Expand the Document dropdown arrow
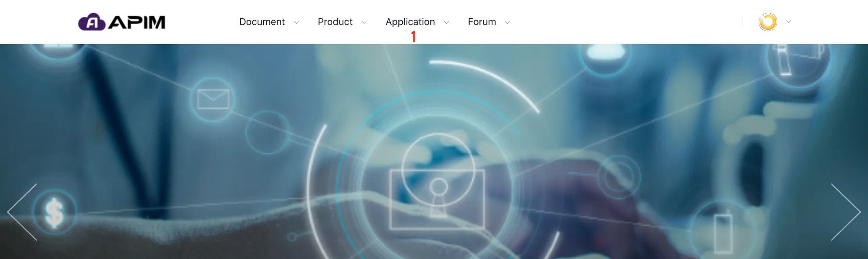The image size is (868, 259). point(296,22)
